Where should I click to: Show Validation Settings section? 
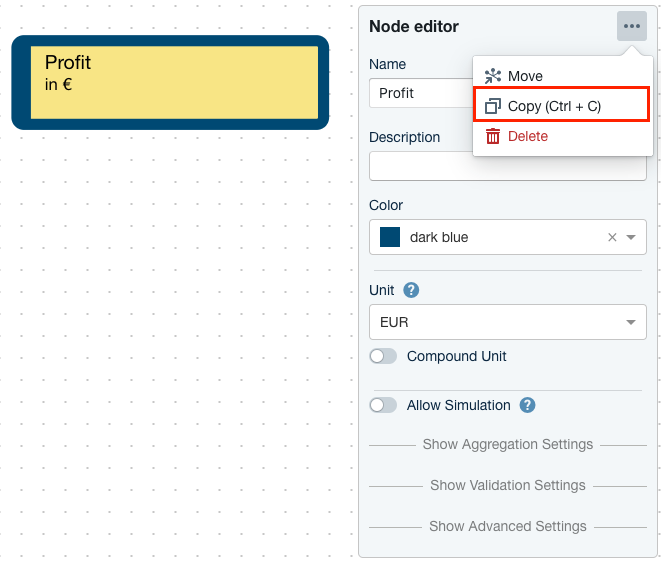pyautogui.click(x=507, y=485)
